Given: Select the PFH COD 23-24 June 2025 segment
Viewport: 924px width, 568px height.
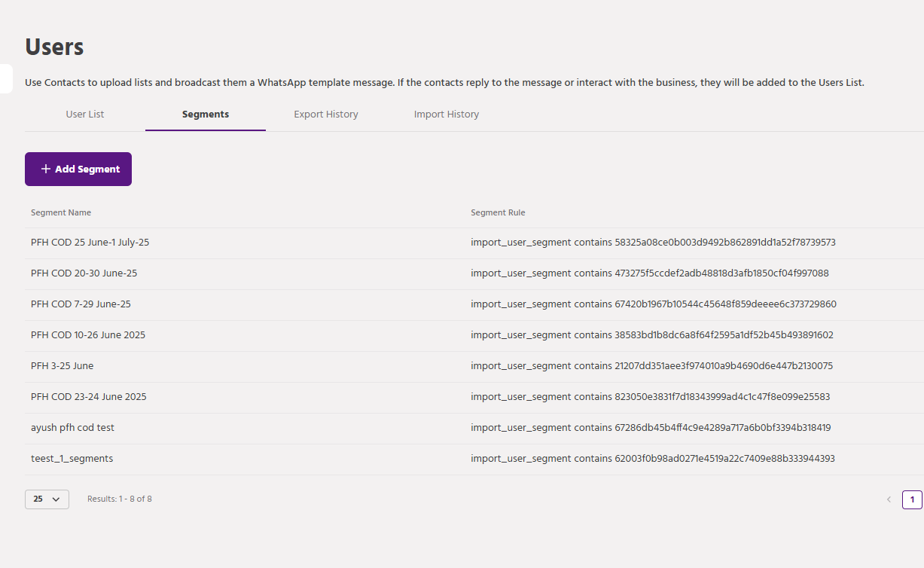Looking at the screenshot, I should 89,397.
